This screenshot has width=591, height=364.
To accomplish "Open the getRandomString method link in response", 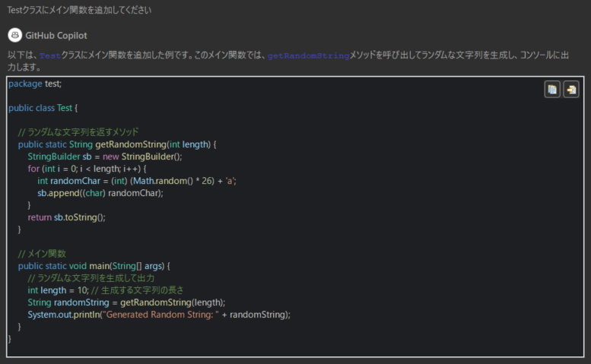I will [308, 56].
